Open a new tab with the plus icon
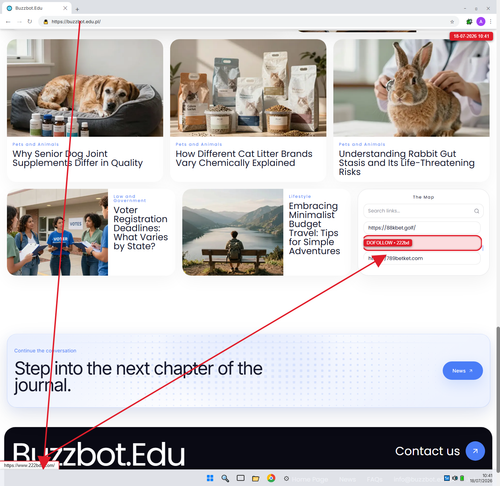 (x=77, y=9)
